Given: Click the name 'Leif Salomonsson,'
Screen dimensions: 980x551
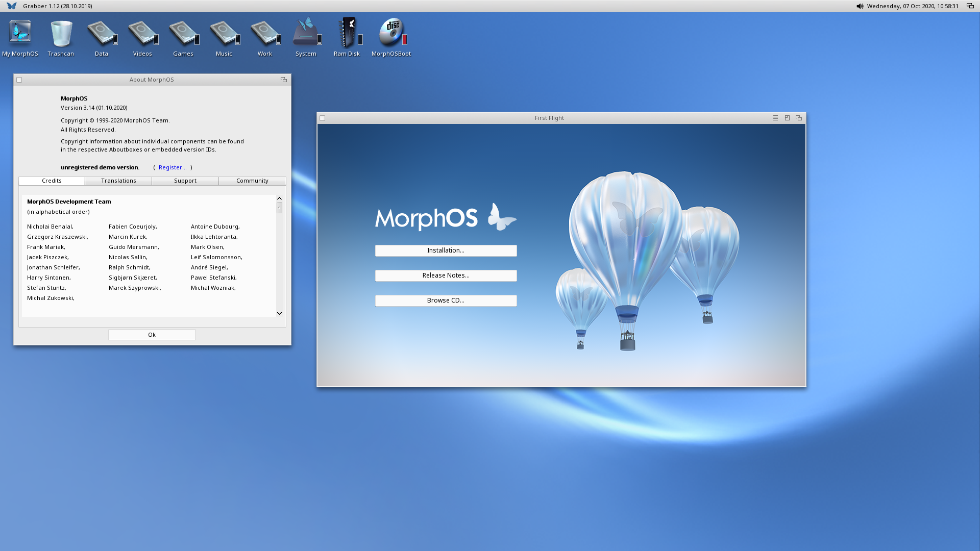Looking at the screenshot, I should [x=216, y=257].
